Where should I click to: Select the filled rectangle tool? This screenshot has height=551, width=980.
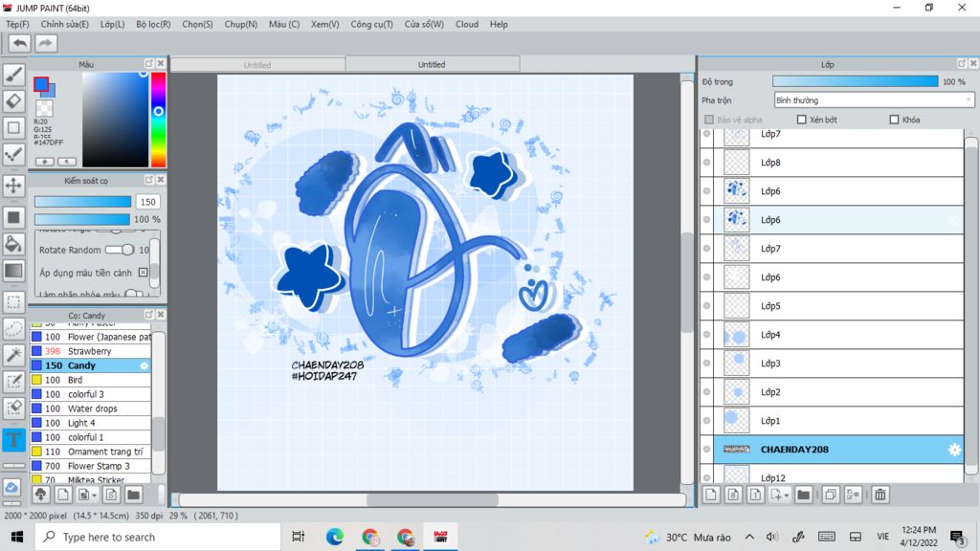pyautogui.click(x=13, y=217)
